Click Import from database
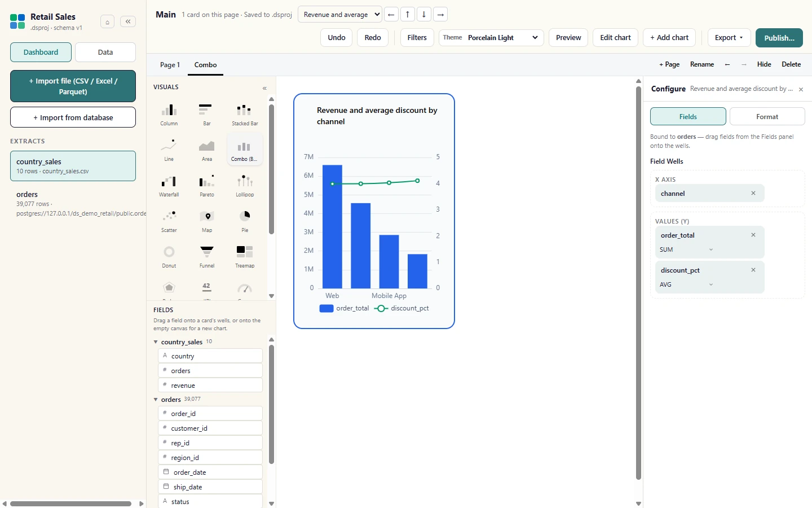The width and height of the screenshot is (812, 508). click(73, 117)
